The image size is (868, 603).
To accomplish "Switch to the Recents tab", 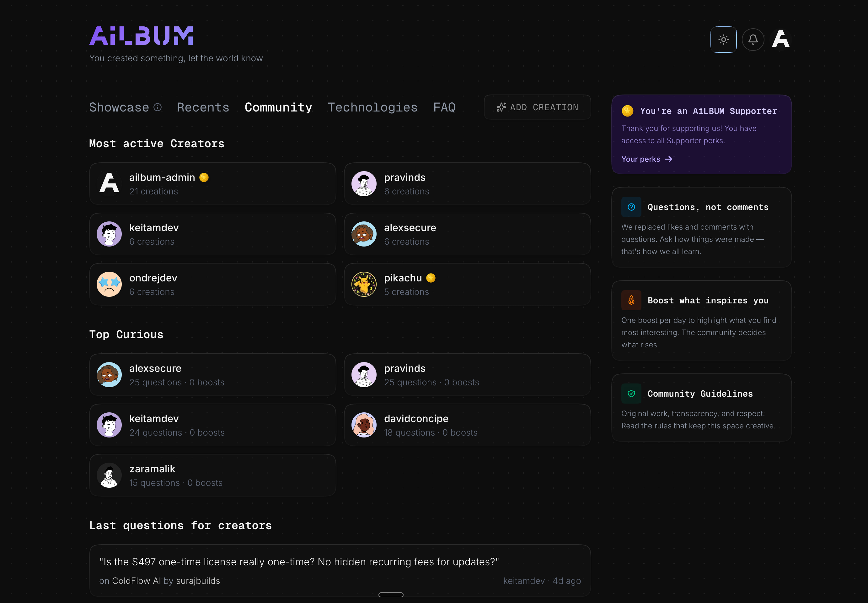I will 203,107.
